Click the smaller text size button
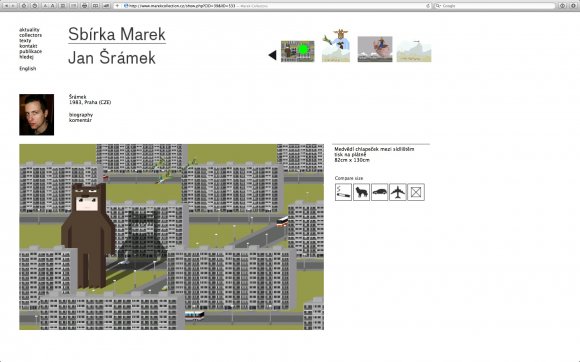The width and height of the screenshot is (580, 362). (x=45, y=6)
